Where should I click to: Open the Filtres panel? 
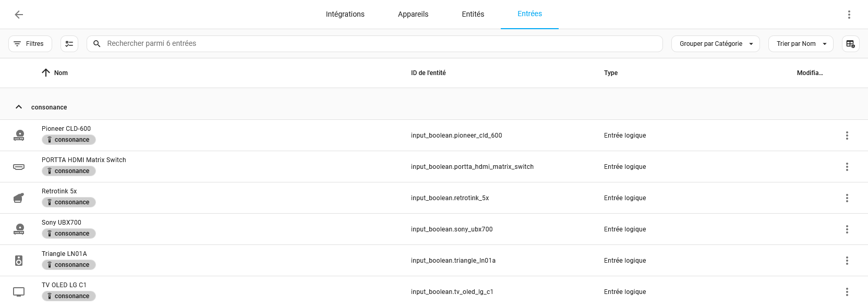tap(30, 44)
